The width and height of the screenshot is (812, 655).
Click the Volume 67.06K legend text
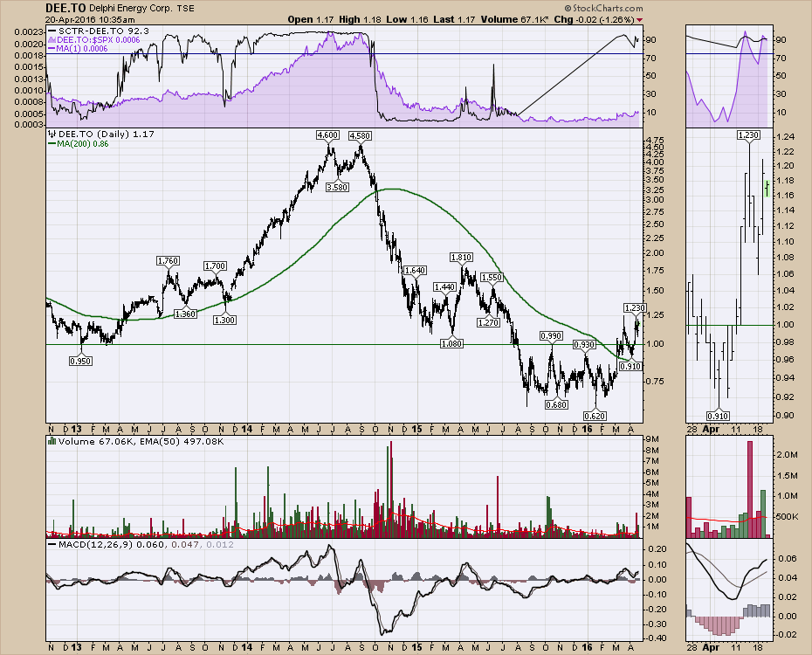[87, 442]
